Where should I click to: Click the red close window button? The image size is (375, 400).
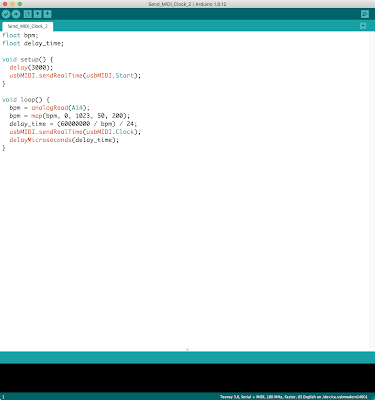(x=5, y=4)
